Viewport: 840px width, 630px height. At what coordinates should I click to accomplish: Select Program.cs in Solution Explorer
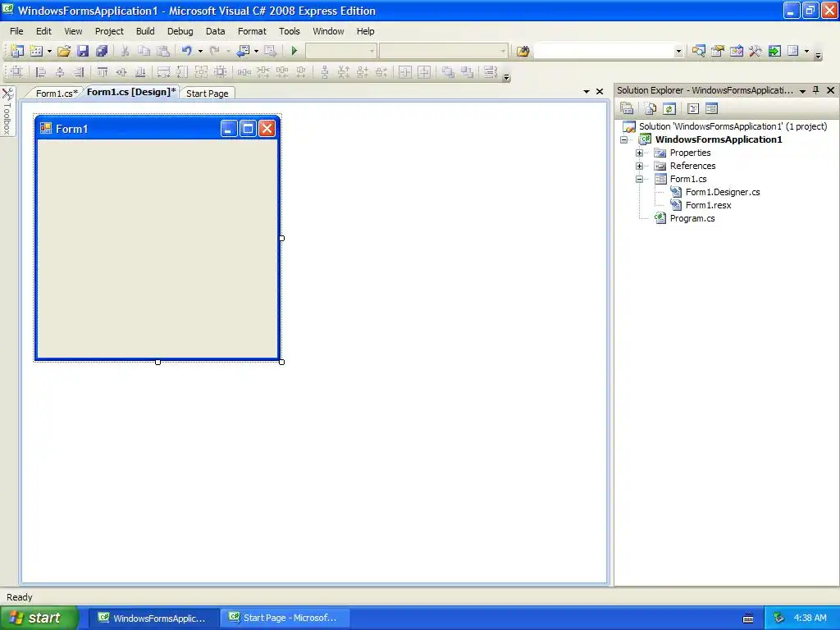692,218
